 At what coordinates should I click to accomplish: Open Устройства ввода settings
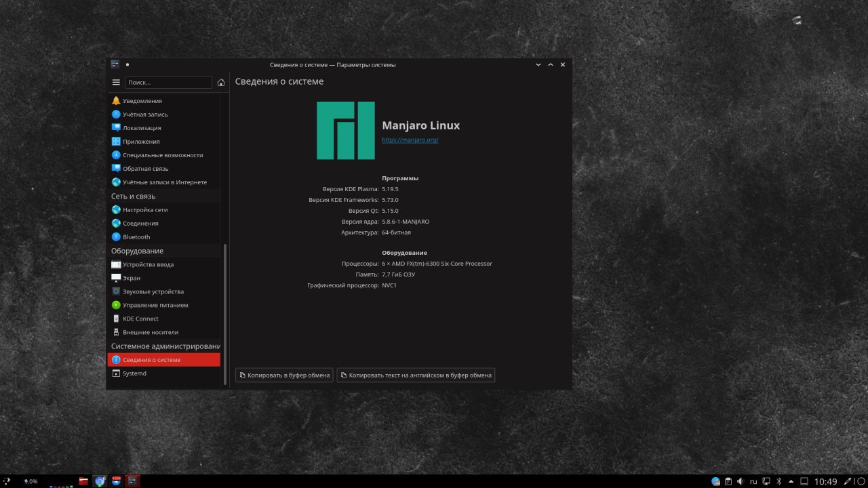point(164,264)
